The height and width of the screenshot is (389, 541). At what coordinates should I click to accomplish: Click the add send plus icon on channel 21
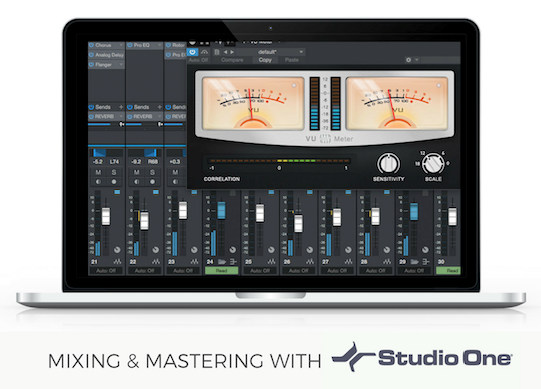click(x=121, y=107)
